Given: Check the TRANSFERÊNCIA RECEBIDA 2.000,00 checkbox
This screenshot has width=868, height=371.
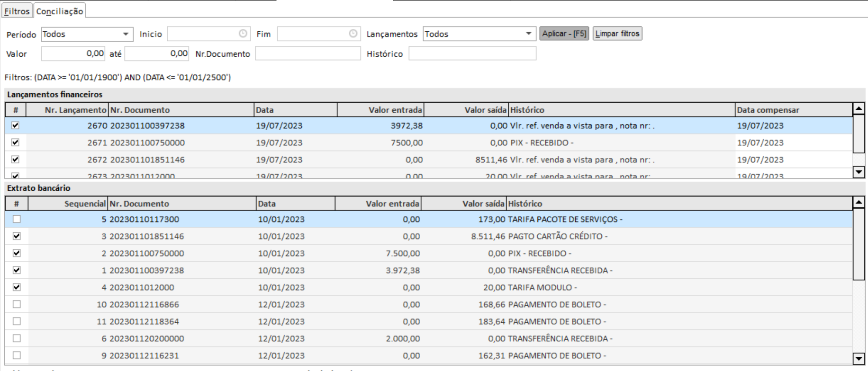Looking at the screenshot, I should (x=17, y=338).
